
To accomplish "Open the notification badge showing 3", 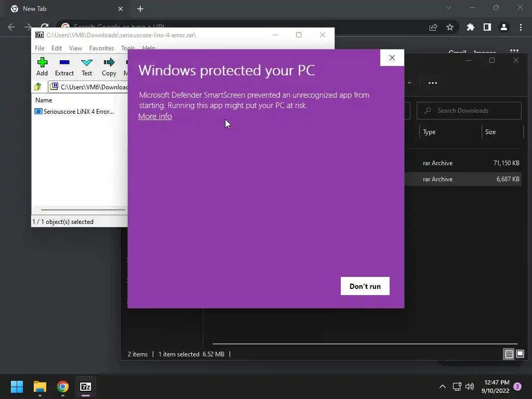I will click(517, 387).
